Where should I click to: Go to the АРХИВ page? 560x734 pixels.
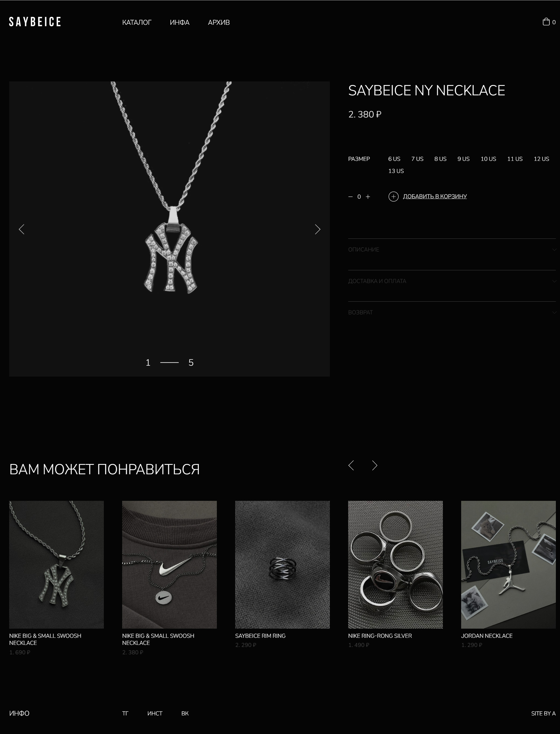point(219,22)
